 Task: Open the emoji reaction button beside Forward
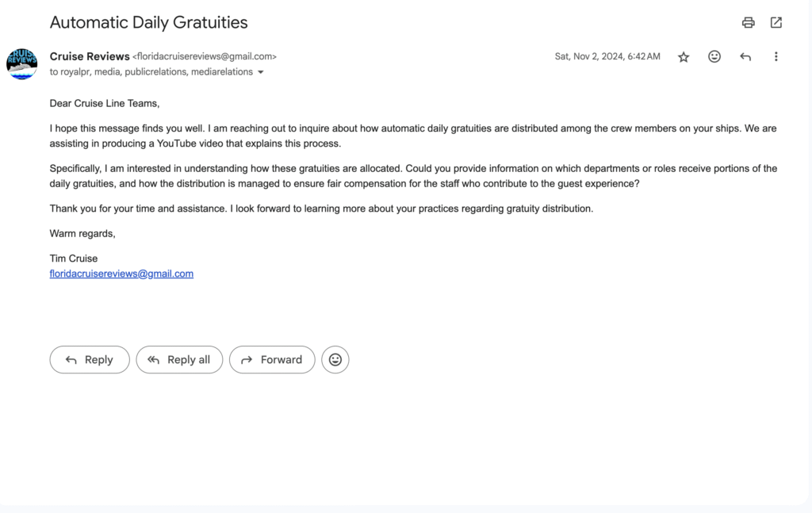[335, 360]
